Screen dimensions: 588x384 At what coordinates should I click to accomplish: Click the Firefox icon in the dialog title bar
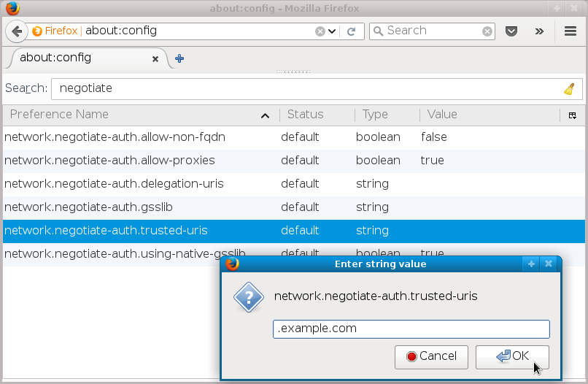coord(232,264)
